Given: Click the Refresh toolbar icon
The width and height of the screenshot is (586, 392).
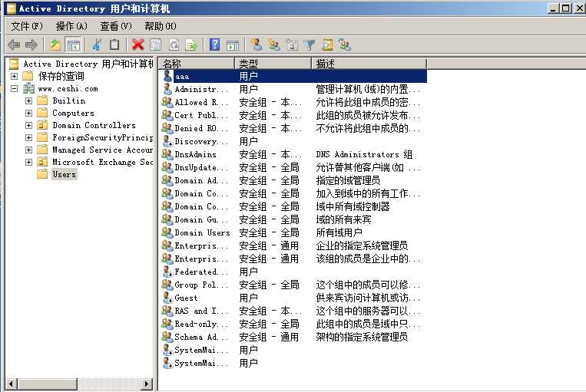Looking at the screenshot, I should (x=174, y=45).
